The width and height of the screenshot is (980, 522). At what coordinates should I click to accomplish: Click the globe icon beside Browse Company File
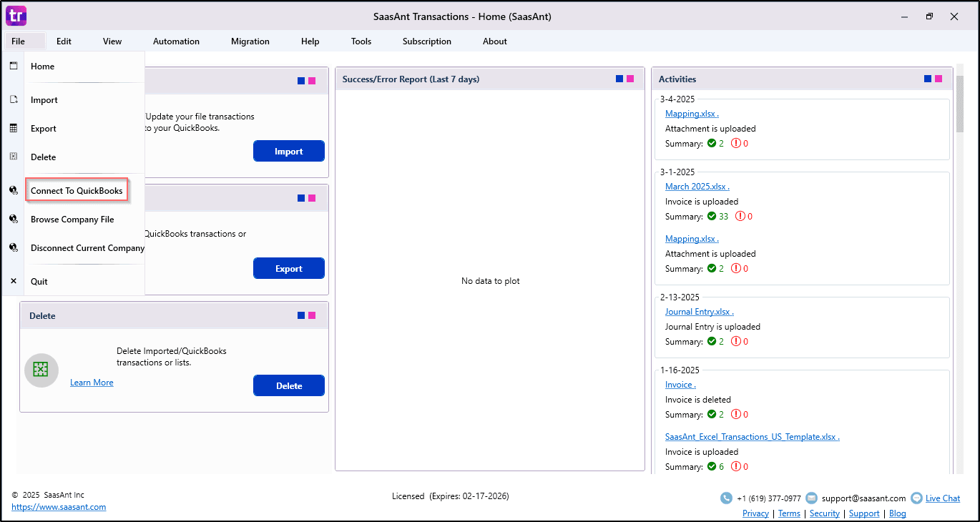(13, 220)
